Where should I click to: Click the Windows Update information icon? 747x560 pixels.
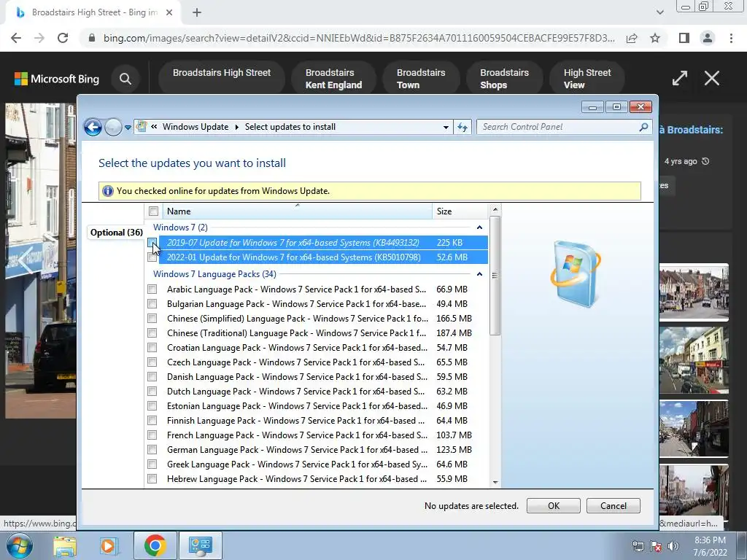[x=108, y=191]
